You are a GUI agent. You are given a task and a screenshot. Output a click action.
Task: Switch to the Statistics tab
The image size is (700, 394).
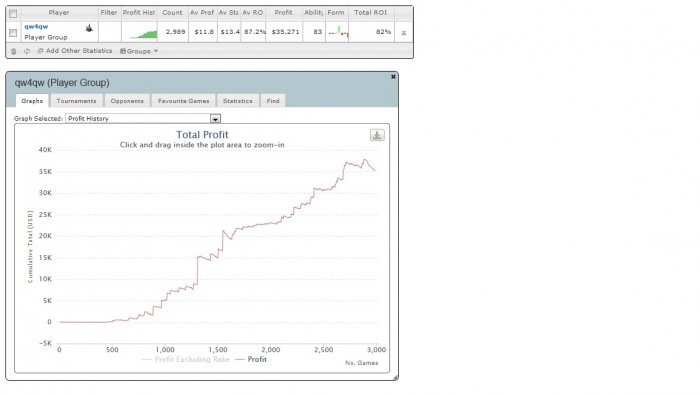pos(238,101)
